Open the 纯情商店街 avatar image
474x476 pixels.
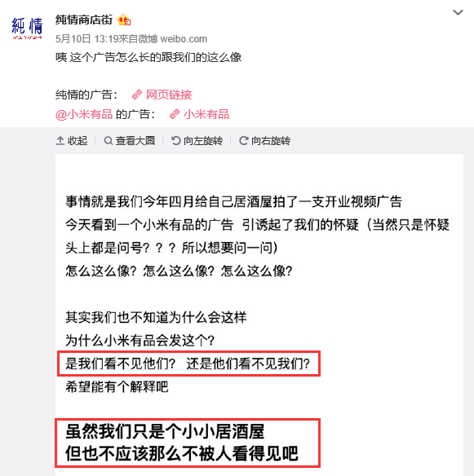[x=27, y=28]
